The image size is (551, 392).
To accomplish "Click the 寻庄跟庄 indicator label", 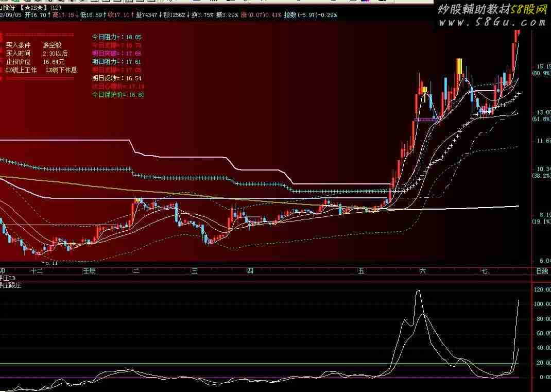I will (10, 285).
